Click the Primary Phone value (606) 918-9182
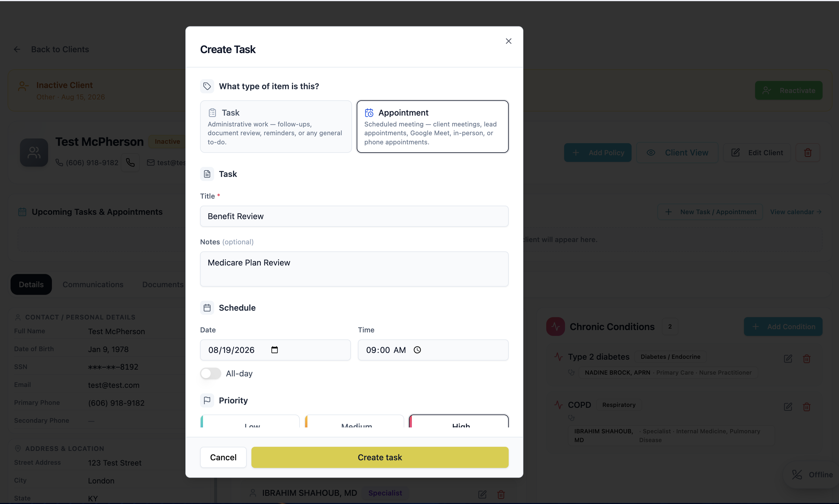 116,403
